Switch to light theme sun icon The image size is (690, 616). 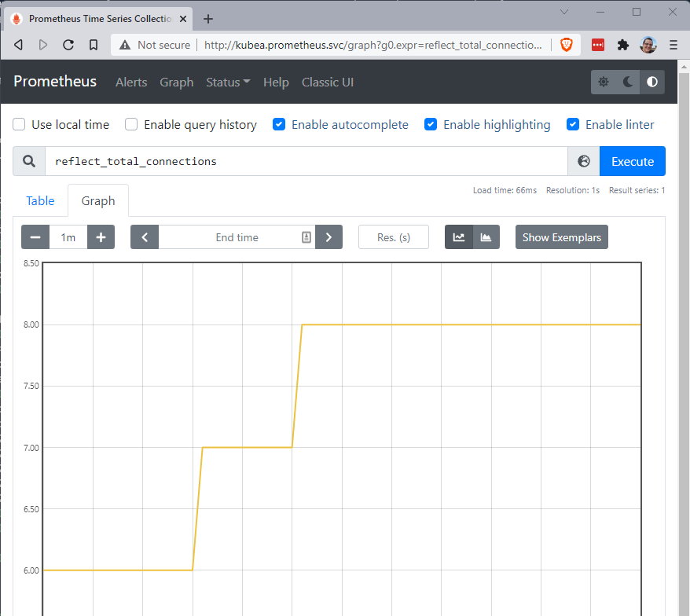(604, 82)
